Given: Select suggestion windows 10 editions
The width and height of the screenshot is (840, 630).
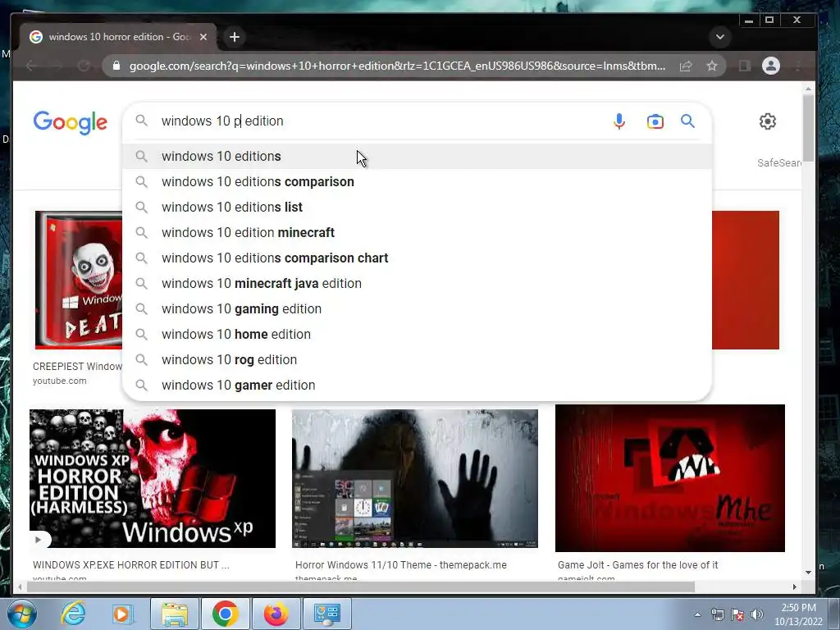Looking at the screenshot, I should (417, 157).
